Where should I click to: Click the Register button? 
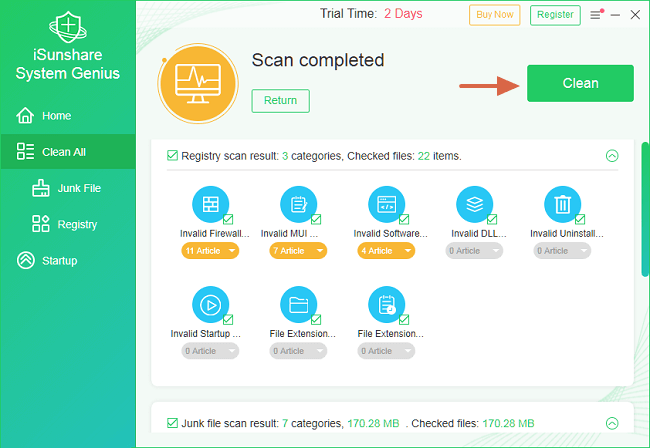[x=555, y=15]
